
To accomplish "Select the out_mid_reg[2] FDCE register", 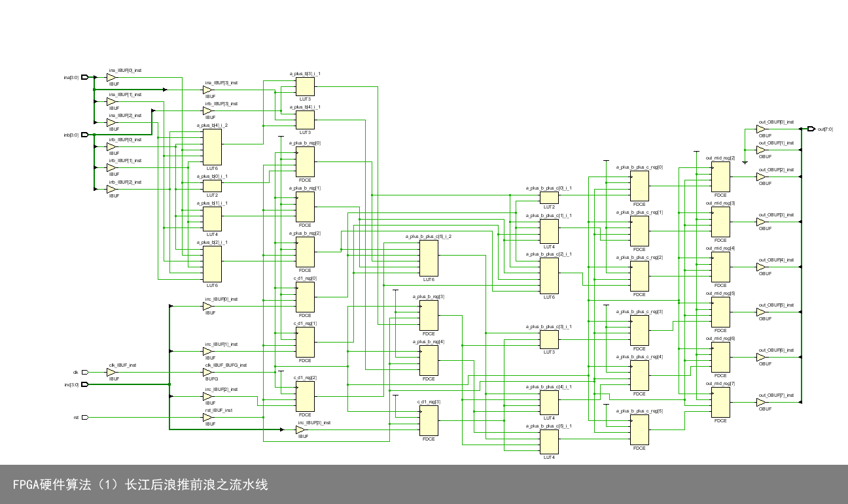I will [720, 176].
